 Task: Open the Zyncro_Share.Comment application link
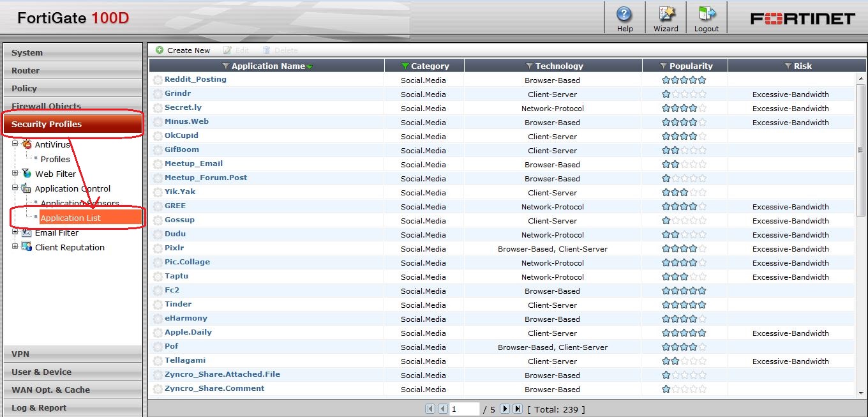(x=214, y=388)
